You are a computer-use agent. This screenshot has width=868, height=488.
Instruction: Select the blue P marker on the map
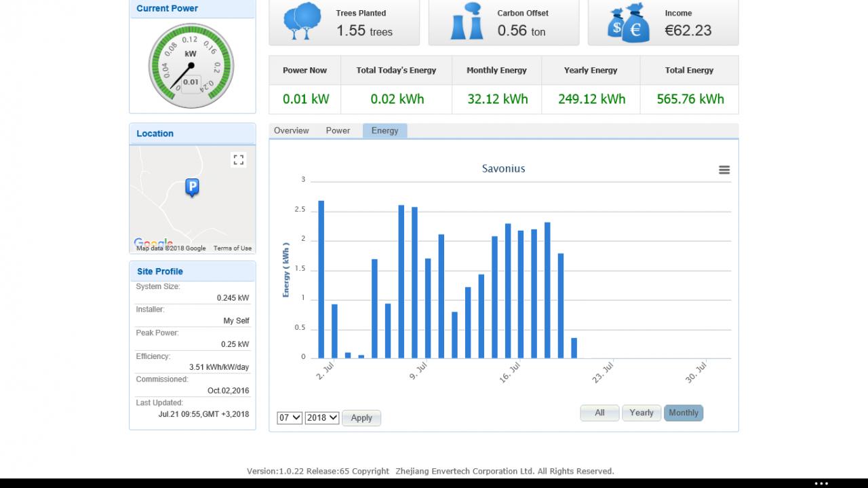tap(192, 187)
